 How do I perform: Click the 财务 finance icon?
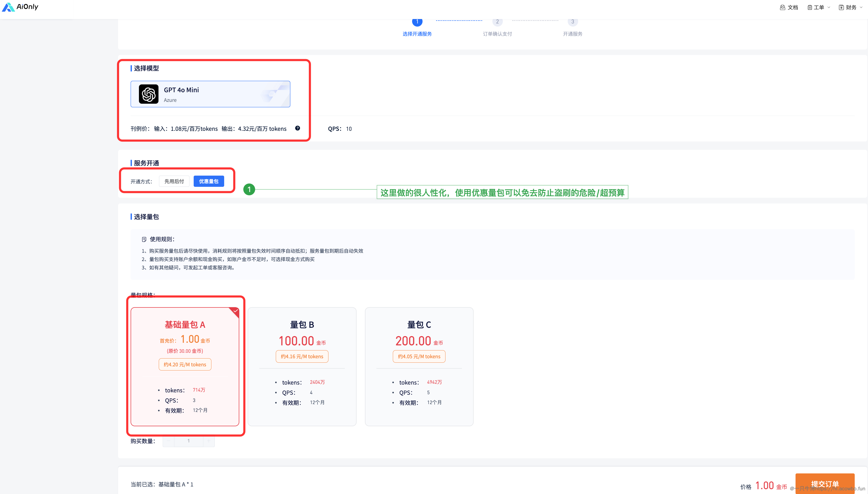[841, 7]
